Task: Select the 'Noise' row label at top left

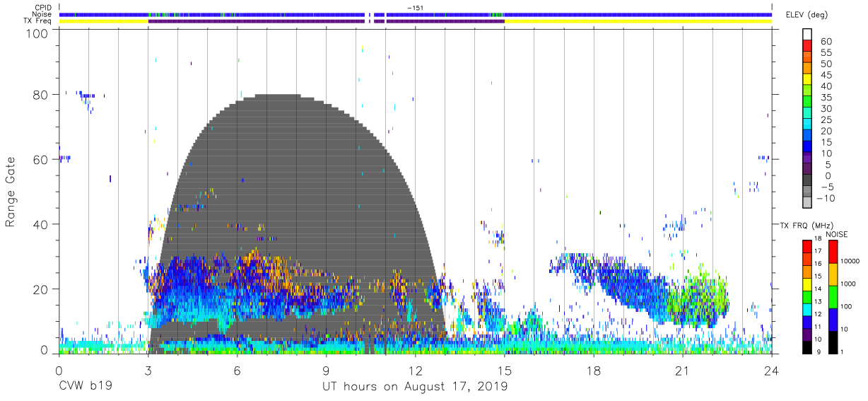Action: pos(41,14)
